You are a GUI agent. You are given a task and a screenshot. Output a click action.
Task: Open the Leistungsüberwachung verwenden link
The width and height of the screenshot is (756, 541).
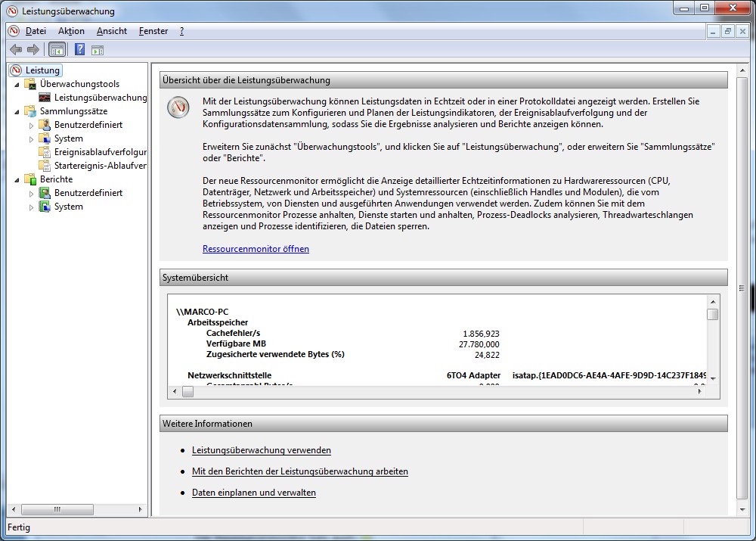click(x=262, y=450)
